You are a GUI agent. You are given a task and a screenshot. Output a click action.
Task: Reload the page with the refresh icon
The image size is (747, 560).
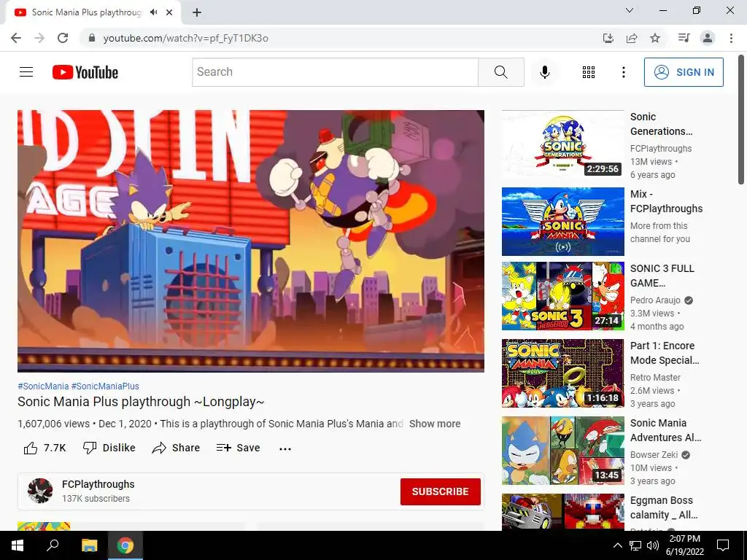click(63, 38)
